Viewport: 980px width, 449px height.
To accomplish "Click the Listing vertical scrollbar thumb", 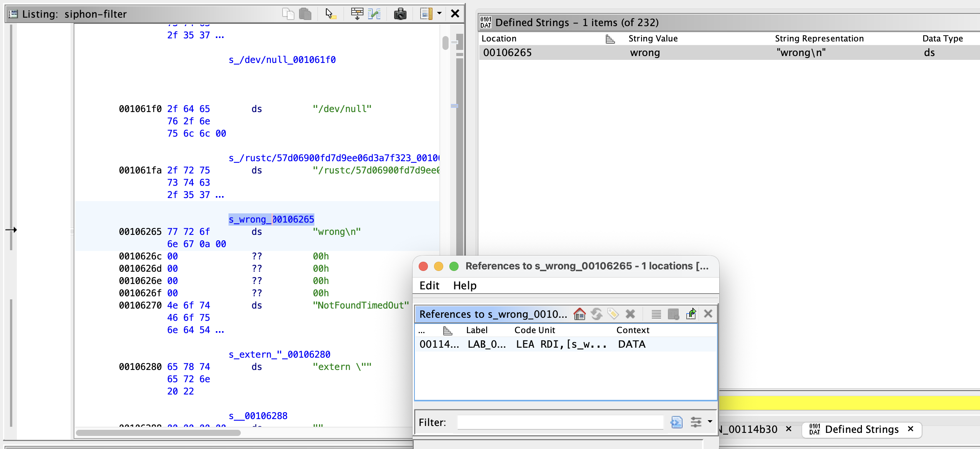I will tap(445, 43).
